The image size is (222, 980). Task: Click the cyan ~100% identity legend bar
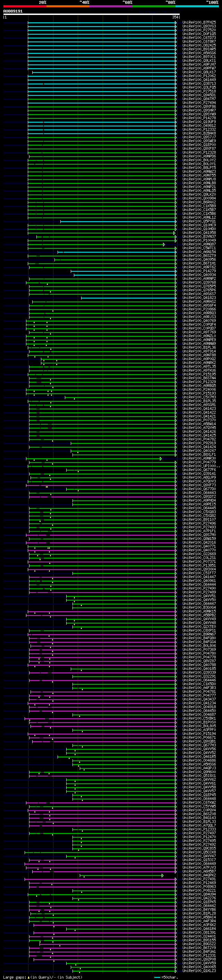197,6
